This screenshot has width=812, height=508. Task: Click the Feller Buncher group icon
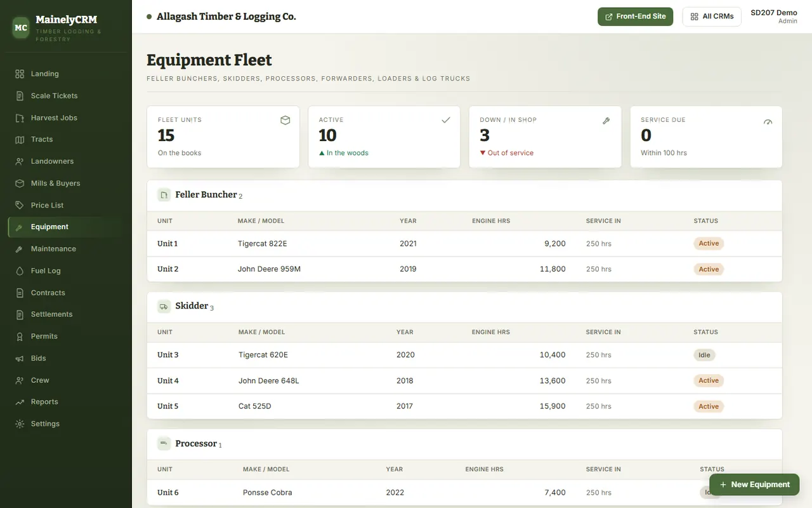(164, 195)
